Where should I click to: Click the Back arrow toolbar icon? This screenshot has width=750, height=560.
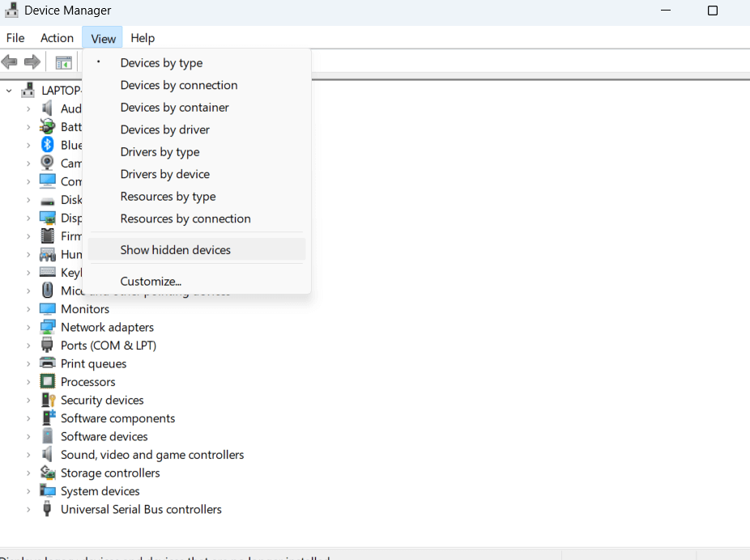[10, 62]
